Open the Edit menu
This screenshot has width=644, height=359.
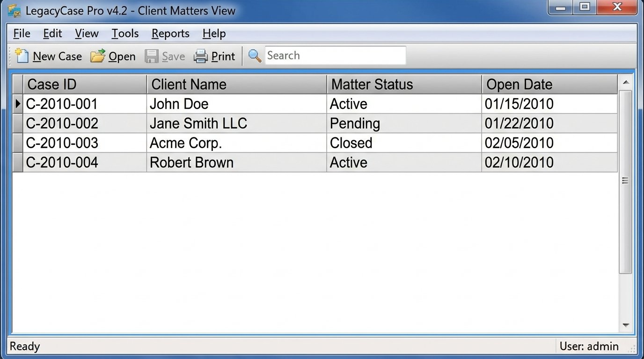pos(52,33)
